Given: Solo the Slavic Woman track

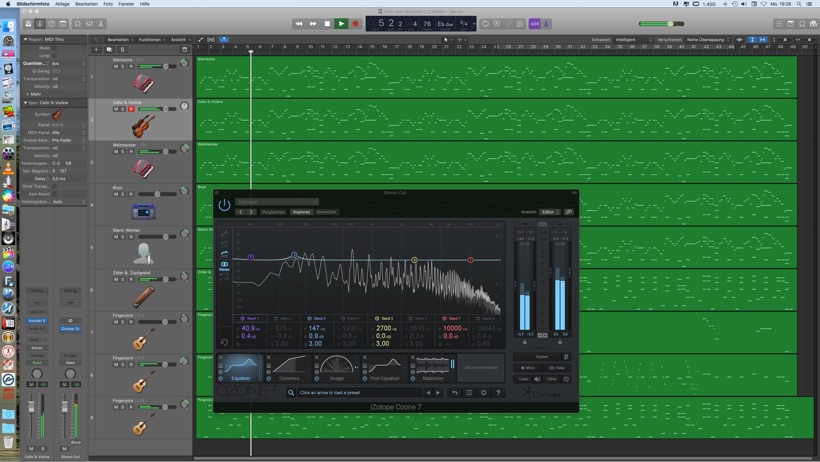Looking at the screenshot, I should click(x=123, y=236).
